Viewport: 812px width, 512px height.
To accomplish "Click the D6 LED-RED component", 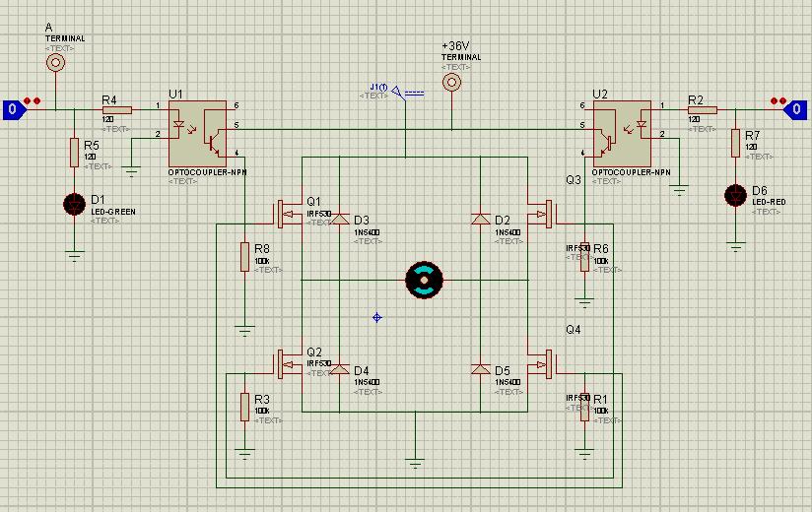I will click(735, 196).
